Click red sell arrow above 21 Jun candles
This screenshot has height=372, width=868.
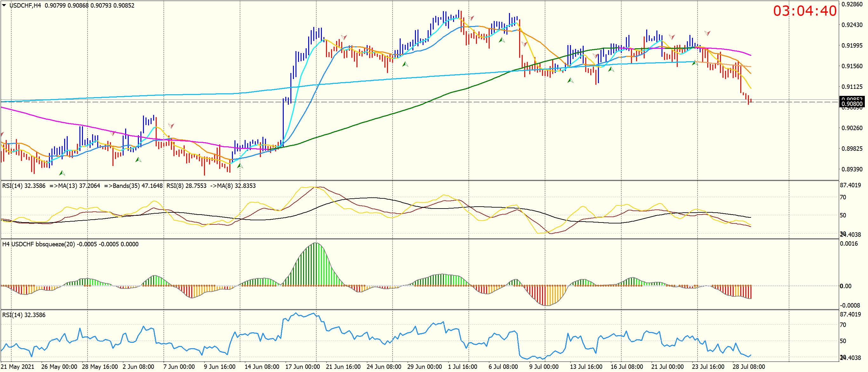tap(344, 37)
